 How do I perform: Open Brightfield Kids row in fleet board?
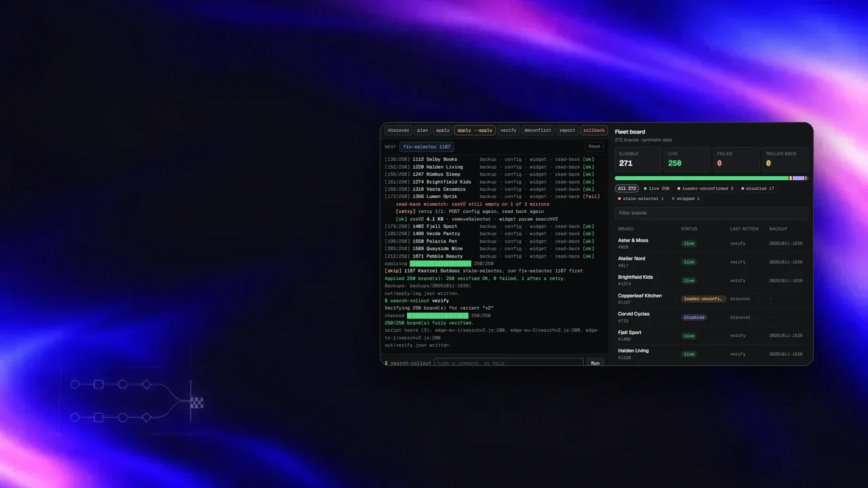711,280
